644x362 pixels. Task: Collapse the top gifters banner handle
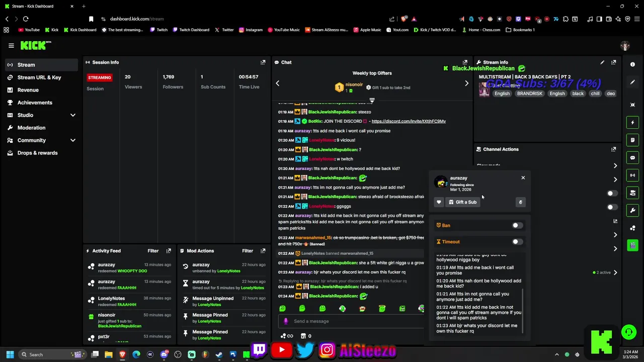372,100
